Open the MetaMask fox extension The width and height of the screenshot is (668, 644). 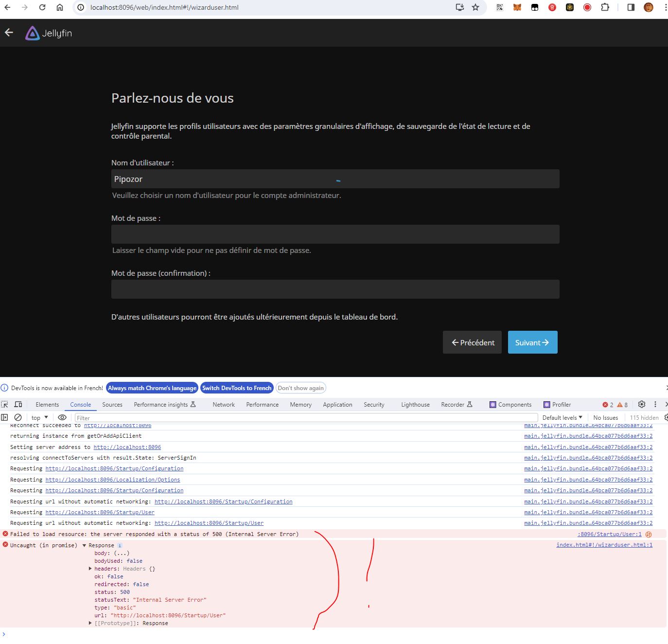click(x=517, y=7)
